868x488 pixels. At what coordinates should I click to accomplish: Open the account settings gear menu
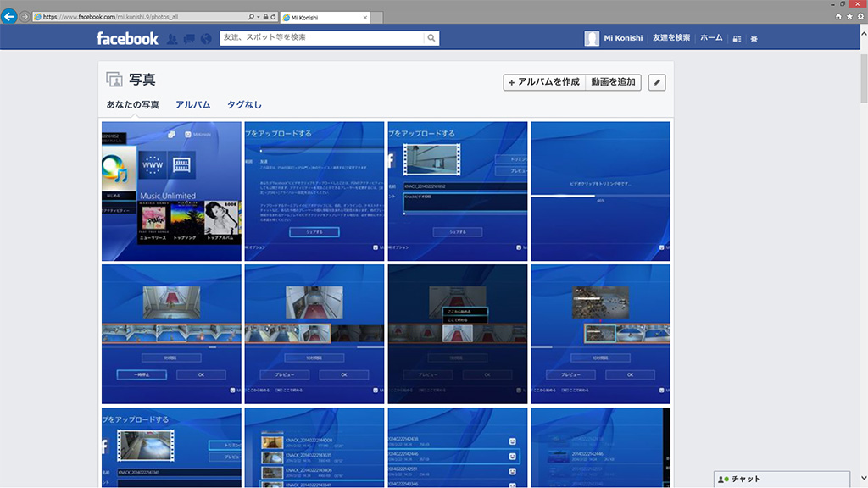click(754, 38)
